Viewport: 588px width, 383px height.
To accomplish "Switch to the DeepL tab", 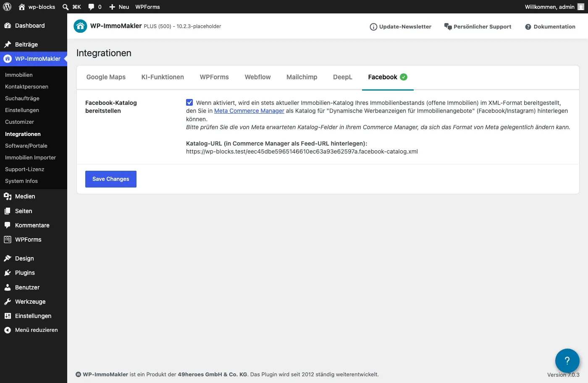I will click(343, 77).
